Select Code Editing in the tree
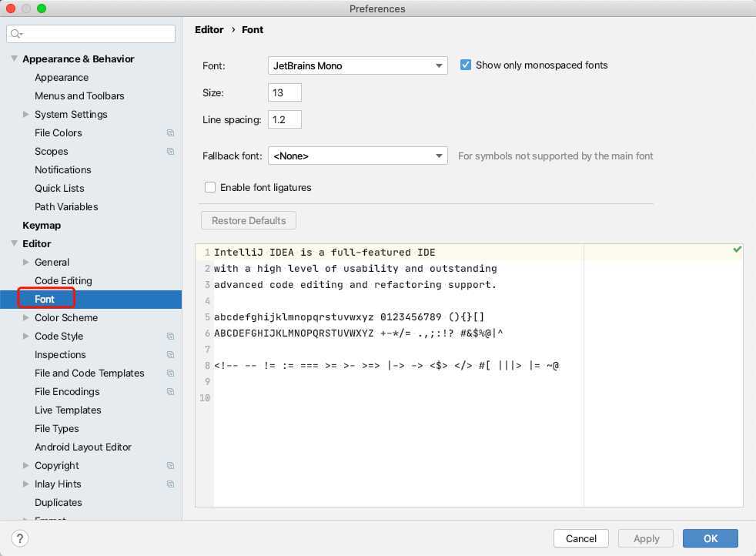Viewport: 756px width, 556px height. [63, 280]
